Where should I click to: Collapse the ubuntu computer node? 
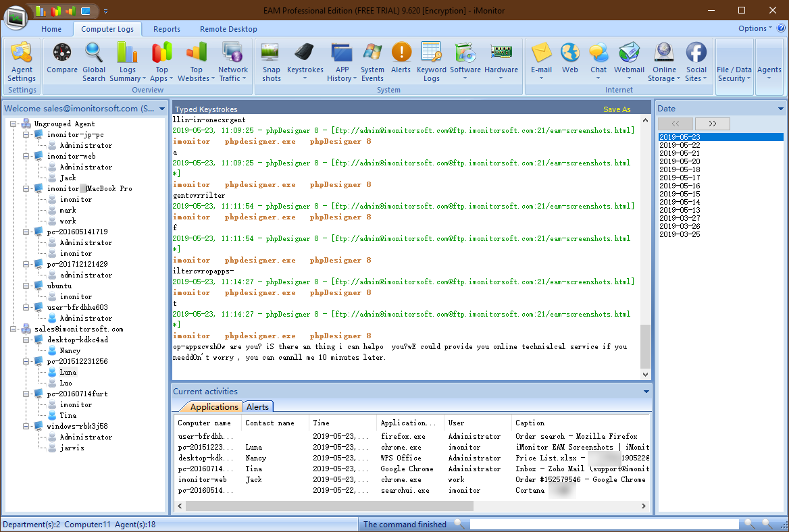[x=26, y=286]
